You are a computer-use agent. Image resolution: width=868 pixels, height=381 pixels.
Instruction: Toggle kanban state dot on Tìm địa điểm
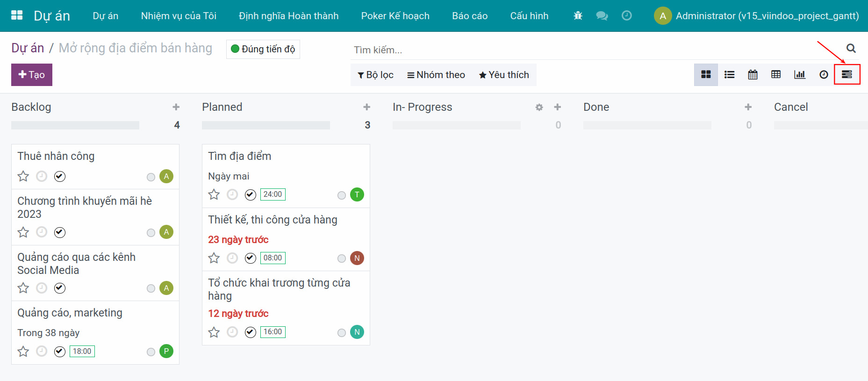coord(342,195)
